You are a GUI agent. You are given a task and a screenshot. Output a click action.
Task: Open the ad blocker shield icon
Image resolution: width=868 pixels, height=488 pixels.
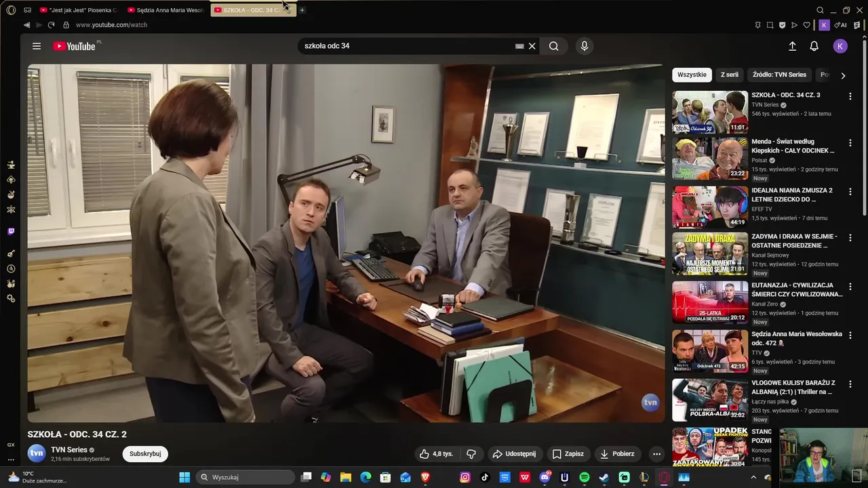(x=782, y=25)
